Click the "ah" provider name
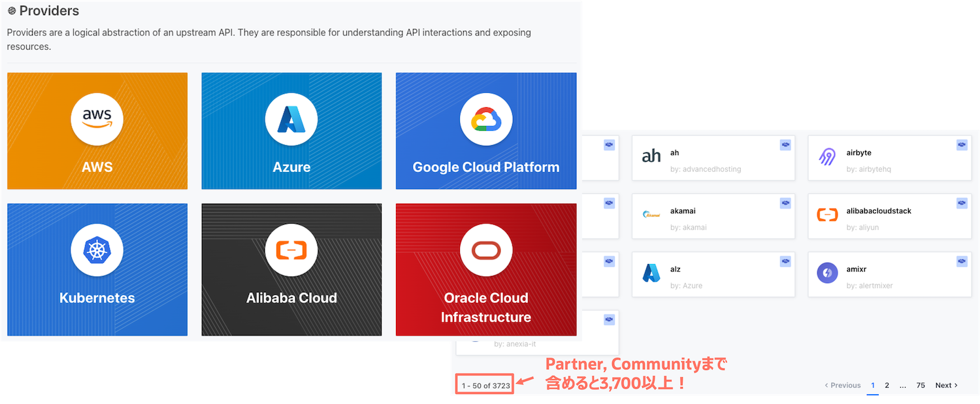 tap(675, 152)
